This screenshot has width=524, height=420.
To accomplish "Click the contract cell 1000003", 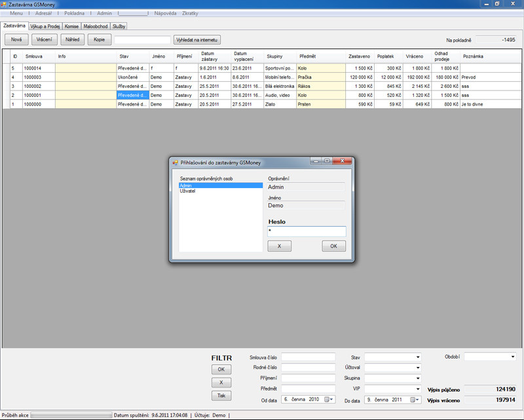I will point(39,77).
